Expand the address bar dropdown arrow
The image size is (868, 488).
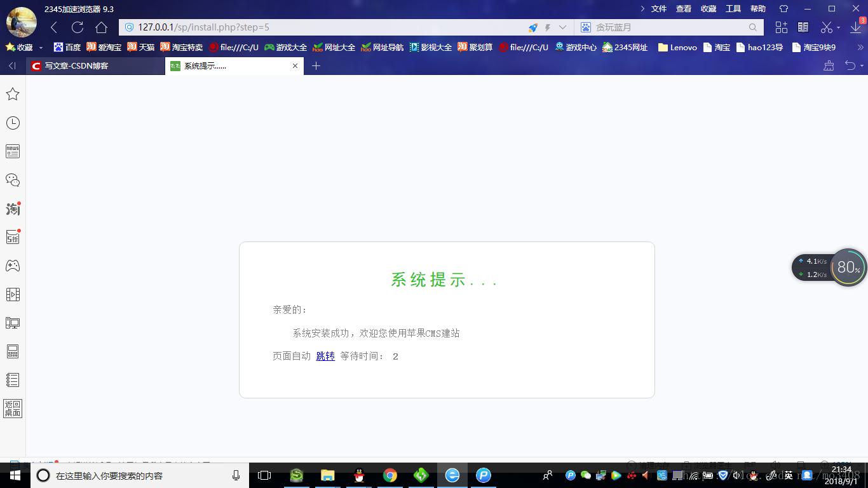coord(562,27)
